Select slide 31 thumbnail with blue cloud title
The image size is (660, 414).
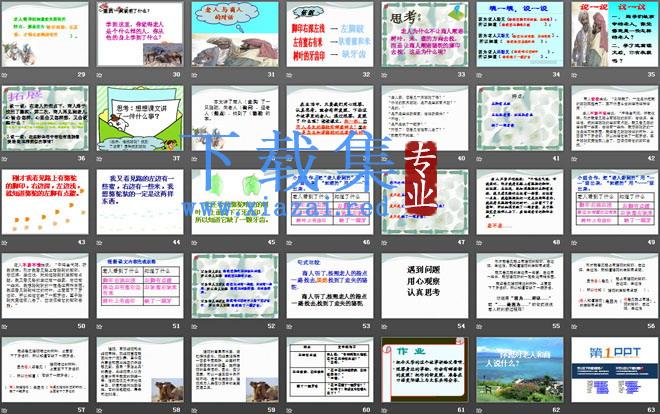(x=235, y=34)
